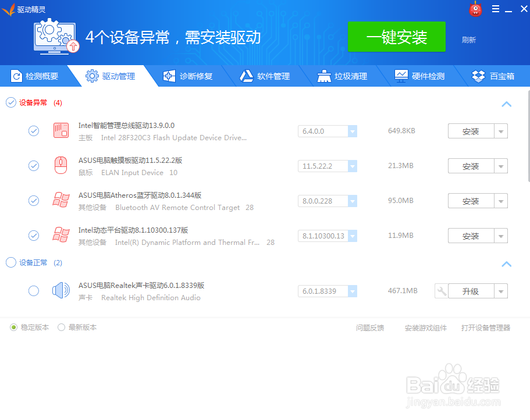This screenshot has width=530, height=420.
Task: Open version dropdown showing 8.0.0.228
Action: pos(353,201)
